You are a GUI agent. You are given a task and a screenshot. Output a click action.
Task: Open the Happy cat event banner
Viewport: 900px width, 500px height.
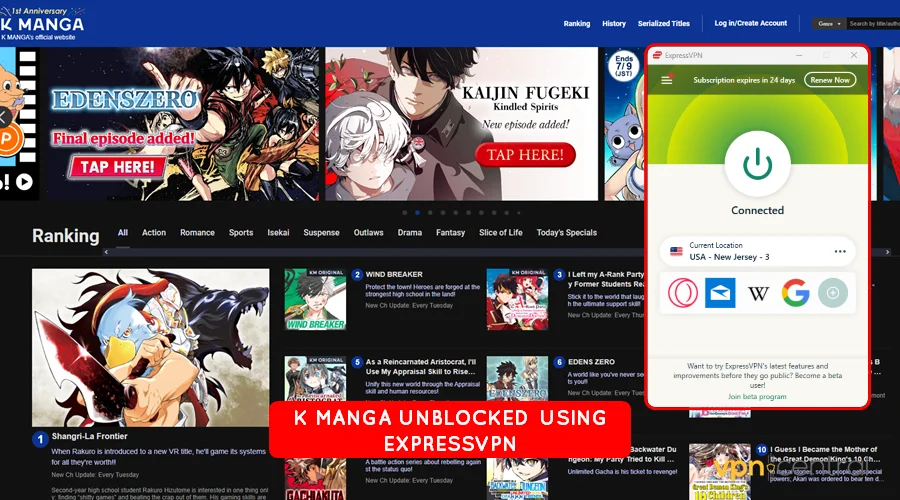624,124
